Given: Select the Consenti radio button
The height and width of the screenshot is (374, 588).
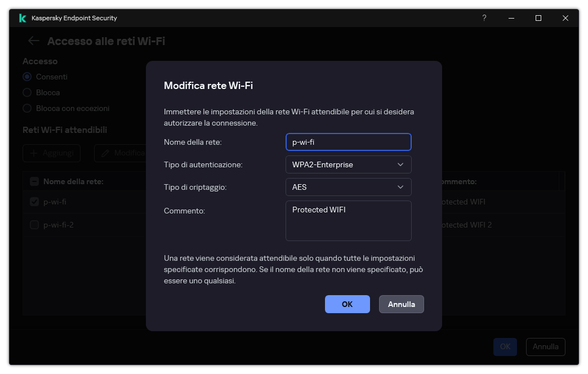Looking at the screenshot, I should coord(26,77).
